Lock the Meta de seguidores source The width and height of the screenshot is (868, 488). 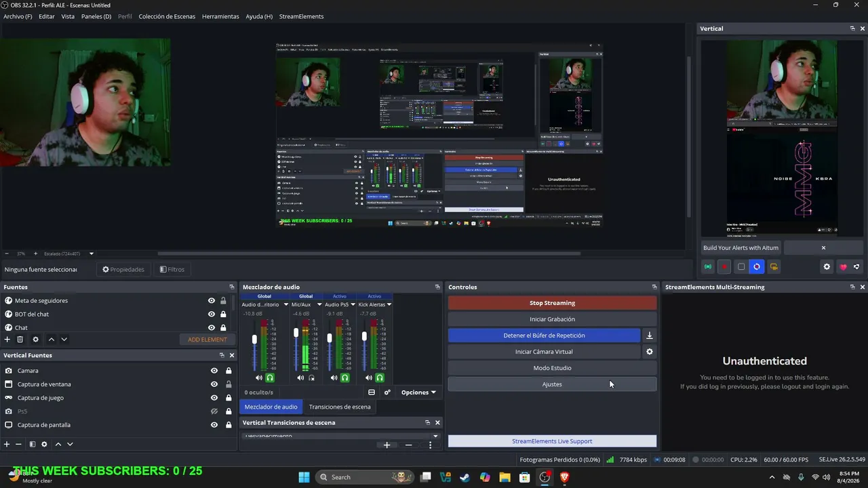223,301
